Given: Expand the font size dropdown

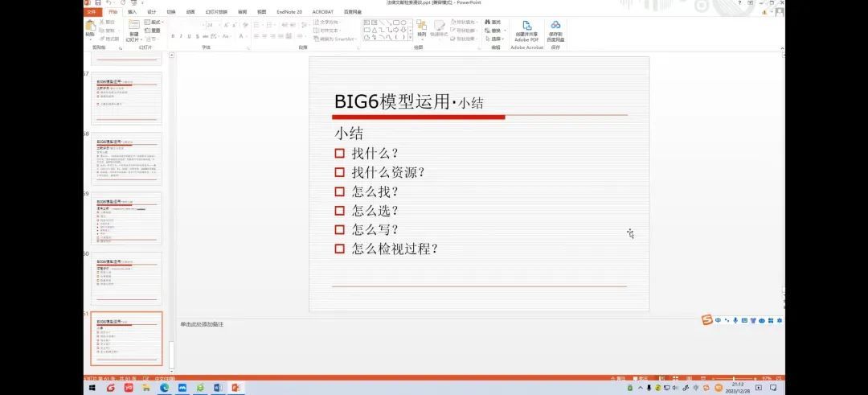Looking at the screenshot, I should coord(219,25).
